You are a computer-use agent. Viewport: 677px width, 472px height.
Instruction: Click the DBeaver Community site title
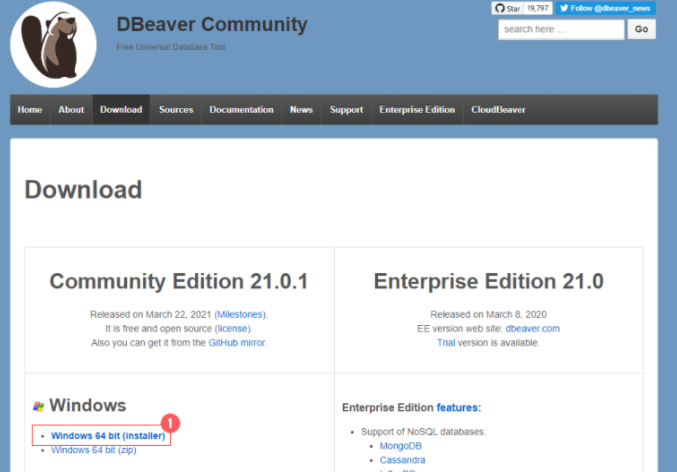(x=212, y=24)
